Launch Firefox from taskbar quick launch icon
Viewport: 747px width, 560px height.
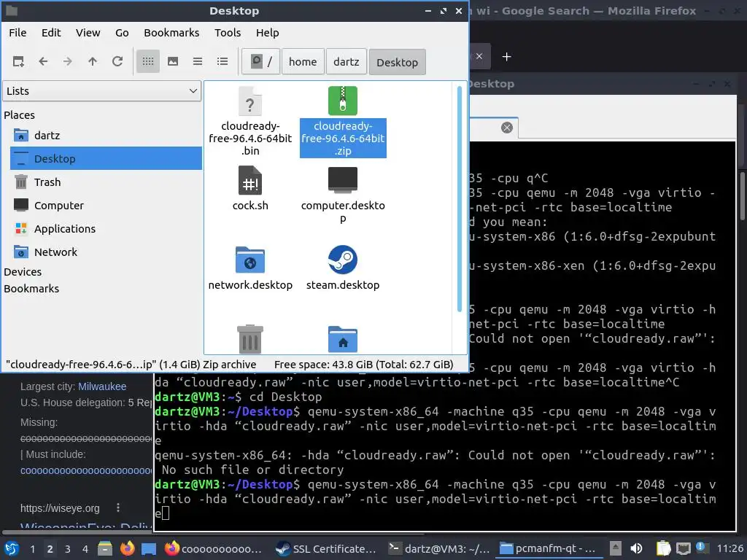[127, 549]
